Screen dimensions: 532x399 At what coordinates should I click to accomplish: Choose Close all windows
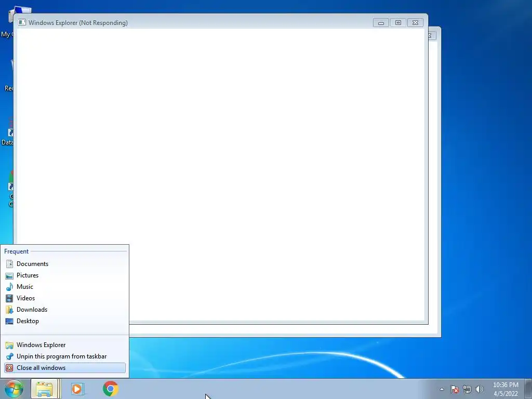tap(64, 368)
